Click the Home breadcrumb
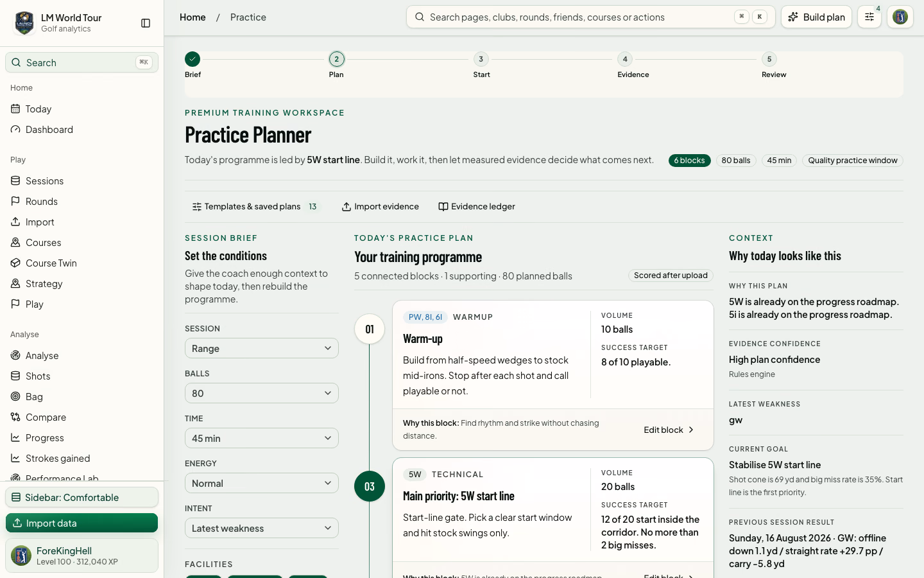The width and height of the screenshot is (924, 578). (x=193, y=17)
